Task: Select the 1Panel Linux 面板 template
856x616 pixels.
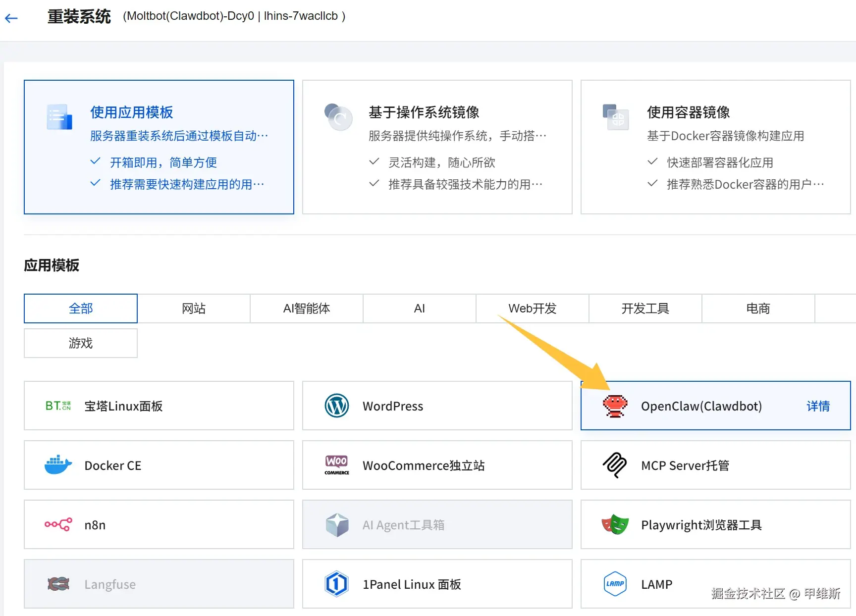Action: [437, 584]
